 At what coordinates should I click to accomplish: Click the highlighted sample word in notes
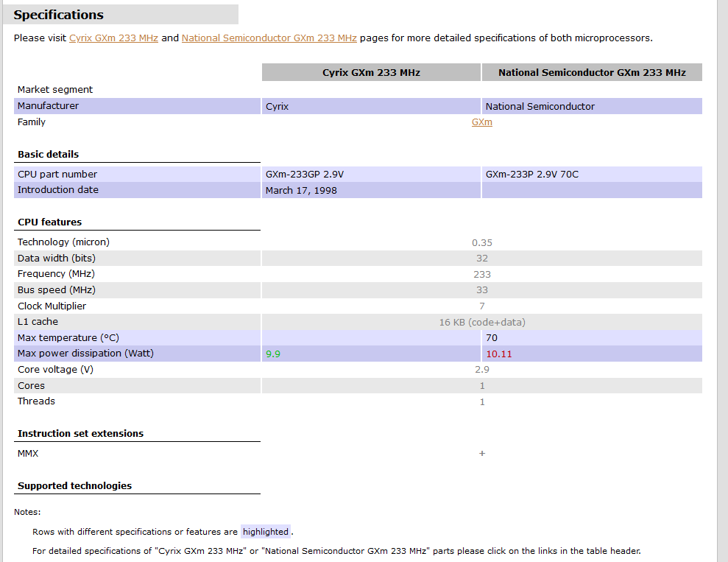coord(266,532)
